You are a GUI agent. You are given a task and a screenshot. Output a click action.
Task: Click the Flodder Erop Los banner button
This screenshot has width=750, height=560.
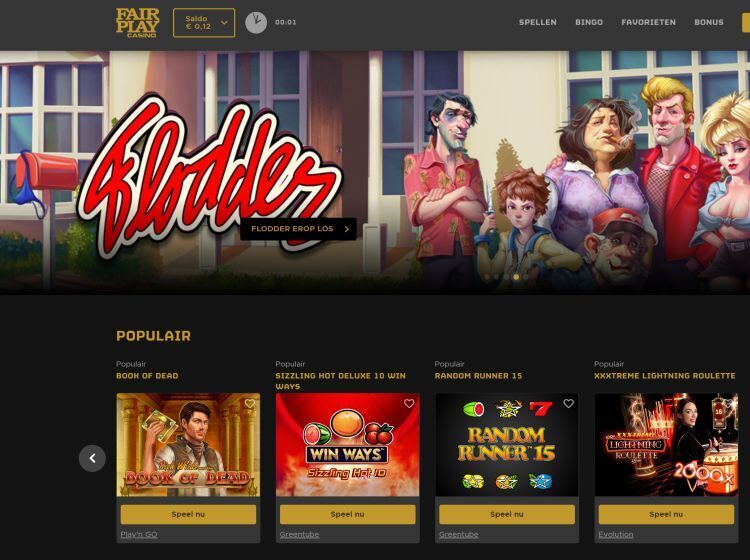click(298, 229)
